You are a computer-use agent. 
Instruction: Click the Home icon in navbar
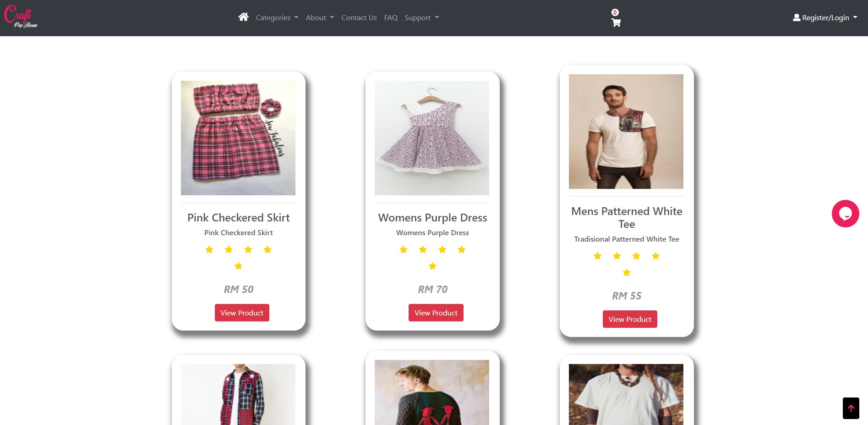pos(243,17)
